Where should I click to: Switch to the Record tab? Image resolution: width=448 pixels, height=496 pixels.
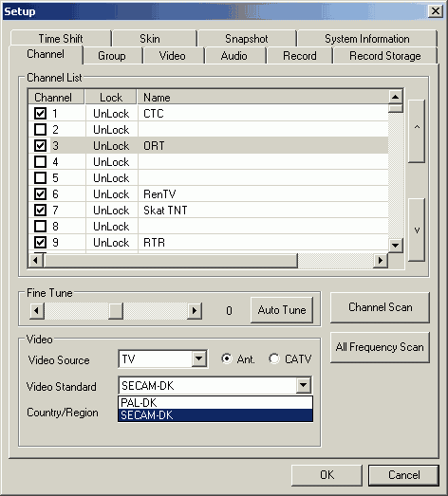click(x=300, y=56)
